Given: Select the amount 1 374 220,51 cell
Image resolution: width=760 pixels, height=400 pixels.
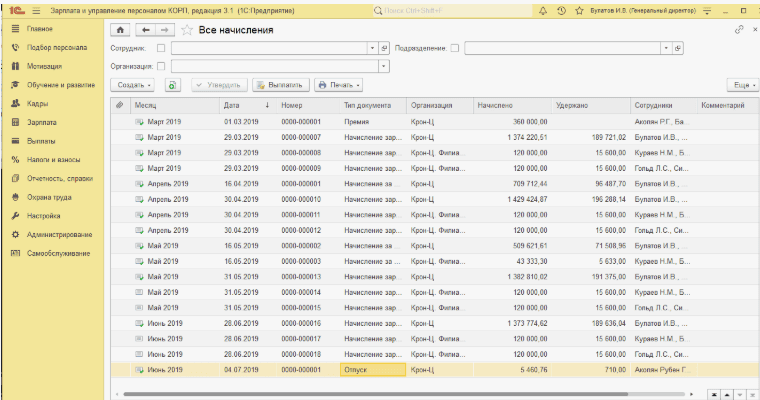Looking at the screenshot, I should click(512, 138).
